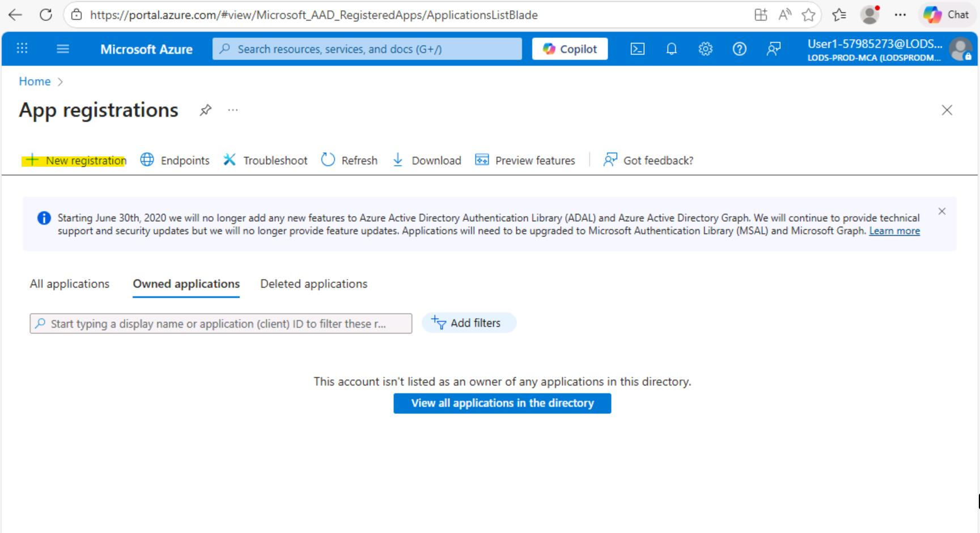Viewport: 980px width, 533px height.
Task: Click New registration
Action: point(75,160)
